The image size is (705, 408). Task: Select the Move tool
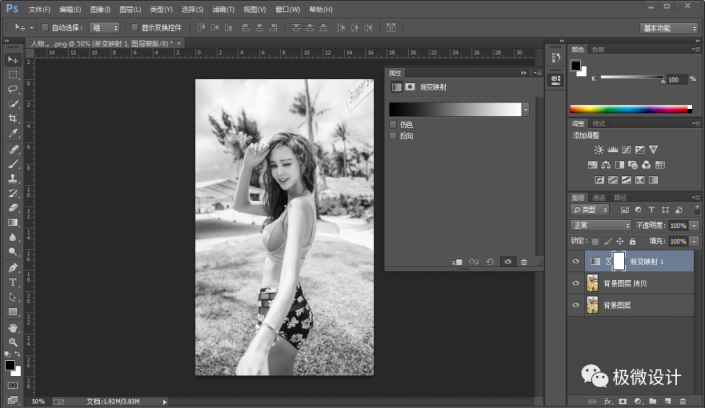pyautogui.click(x=13, y=60)
